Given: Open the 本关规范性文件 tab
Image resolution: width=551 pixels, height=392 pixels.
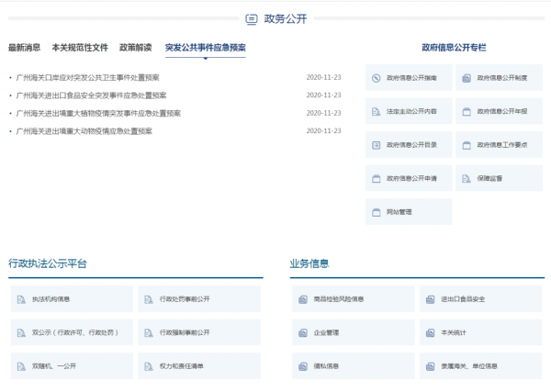Looking at the screenshot, I should tap(80, 48).
